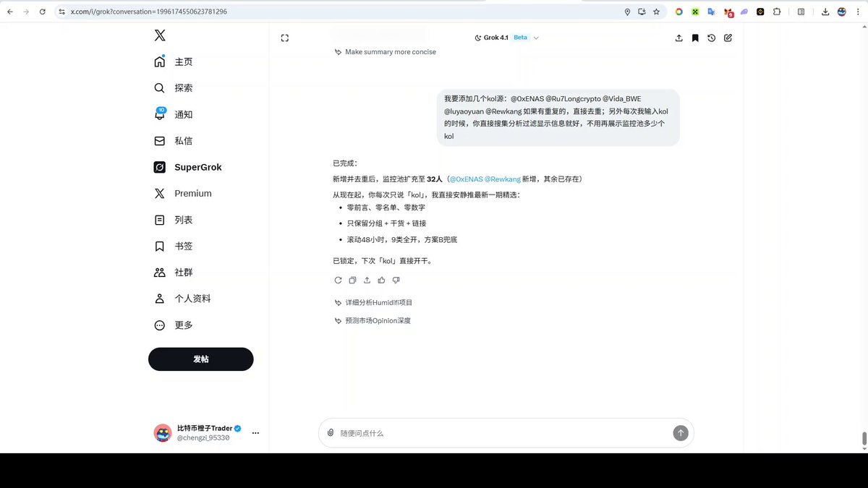The height and width of the screenshot is (488, 868).
Task: Expand the 更多 menu in sidebar
Action: [174, 325]
